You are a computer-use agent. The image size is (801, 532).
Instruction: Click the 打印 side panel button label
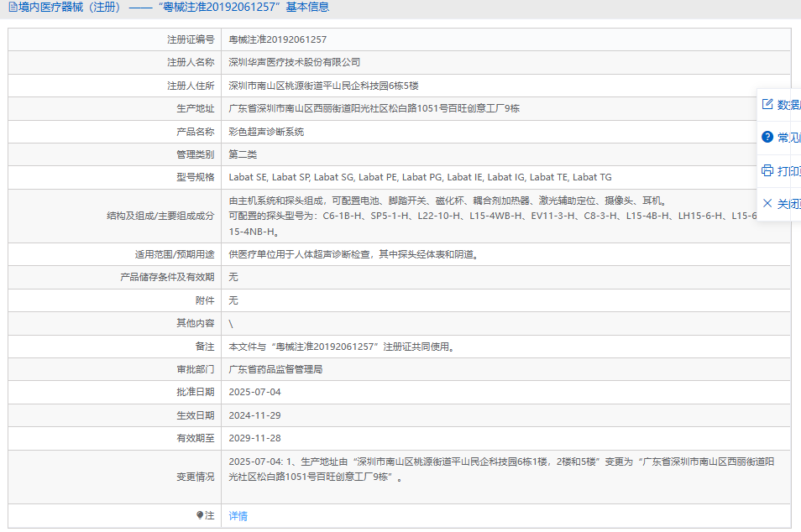(x=788, y=171)
